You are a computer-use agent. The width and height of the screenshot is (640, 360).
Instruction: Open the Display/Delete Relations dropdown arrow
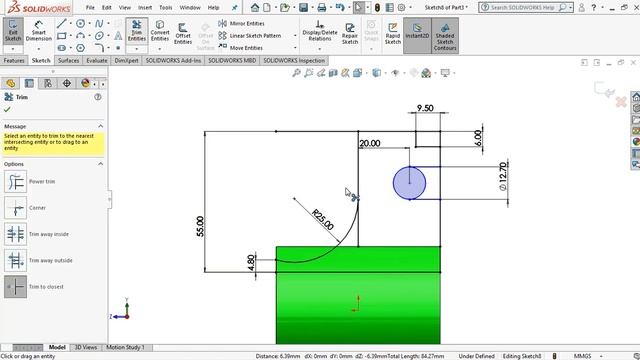(320, 49)
